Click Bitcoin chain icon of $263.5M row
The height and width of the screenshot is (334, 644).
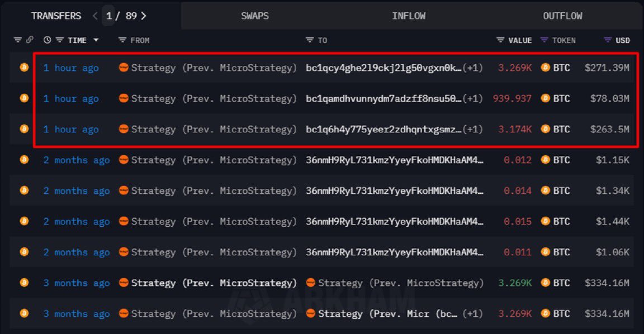[x=24, y=129]
